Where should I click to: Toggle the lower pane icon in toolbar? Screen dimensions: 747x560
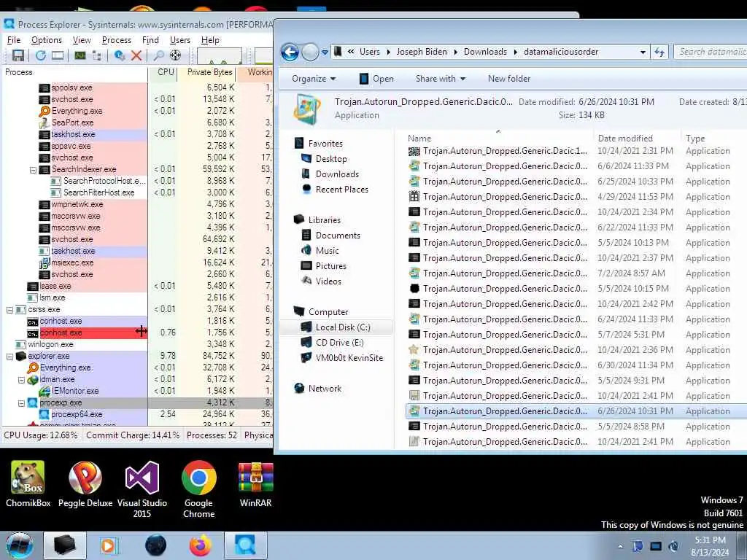tap(58, 55)
